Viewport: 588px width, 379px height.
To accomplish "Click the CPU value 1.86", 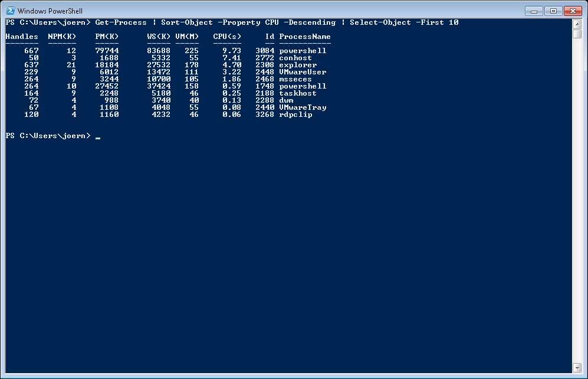I will 232,79.
